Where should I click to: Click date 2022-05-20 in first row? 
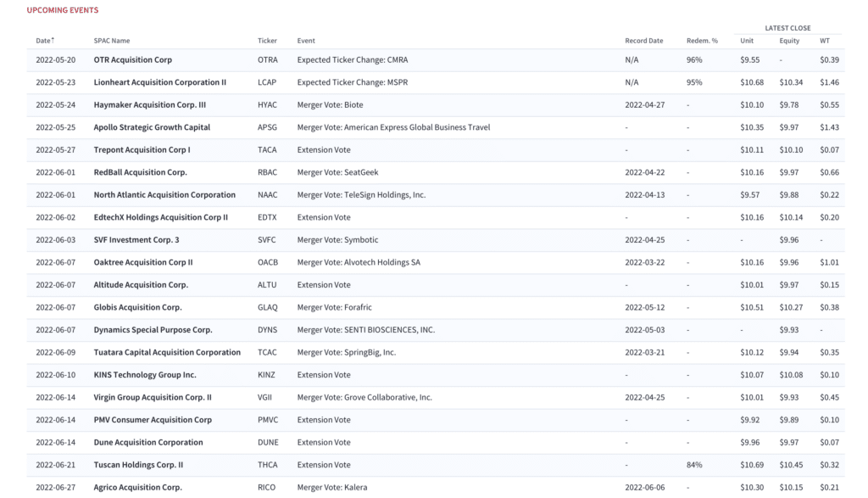[55, 60]
